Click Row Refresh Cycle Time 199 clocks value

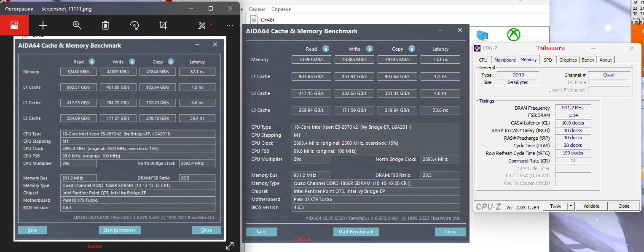point(573,153)
